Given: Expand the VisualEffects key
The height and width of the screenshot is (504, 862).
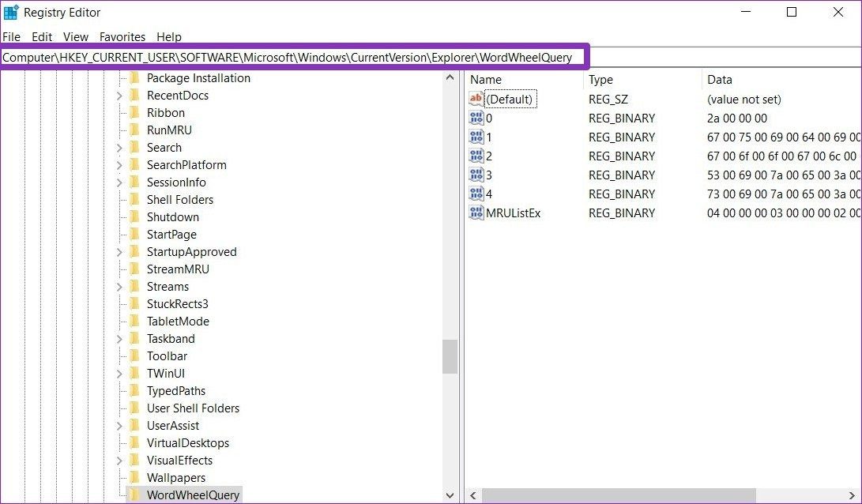Looking at the screenshot, I should pos(119,461).
